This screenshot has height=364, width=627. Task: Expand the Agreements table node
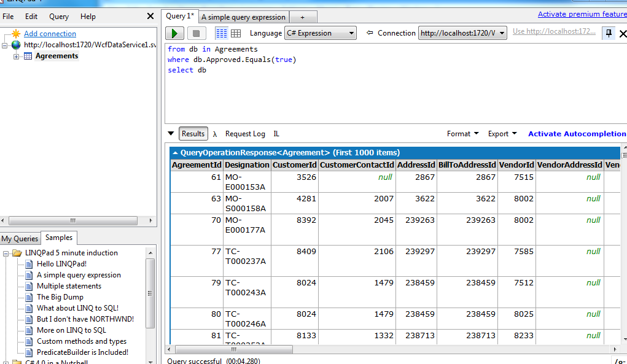(x=16, y=56)
